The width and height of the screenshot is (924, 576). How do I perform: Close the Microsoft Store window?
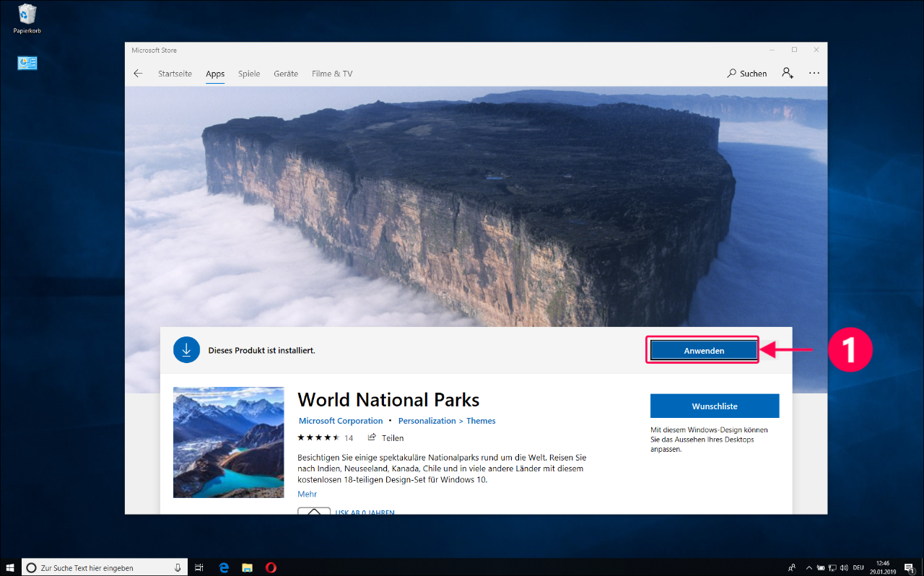(816, 50)
